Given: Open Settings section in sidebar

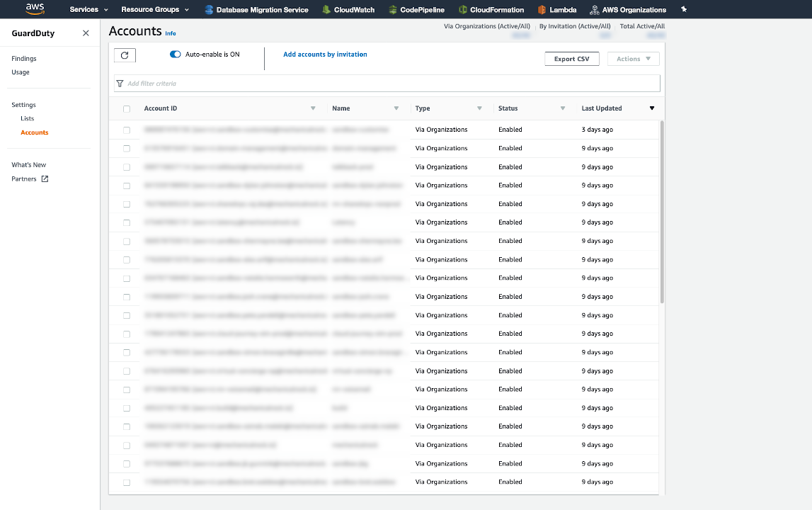Looking at the screenshot, I should (x=24, y=105).
